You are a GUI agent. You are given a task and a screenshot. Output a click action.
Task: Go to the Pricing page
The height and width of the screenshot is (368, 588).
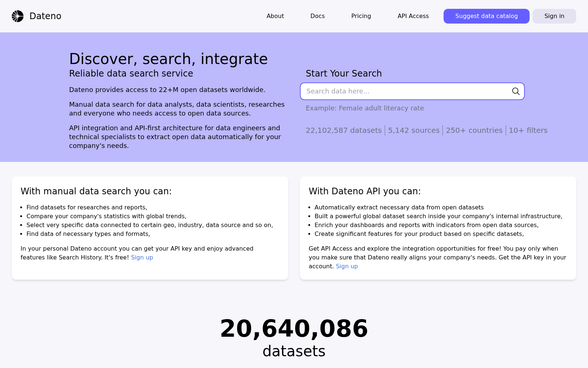361,16
